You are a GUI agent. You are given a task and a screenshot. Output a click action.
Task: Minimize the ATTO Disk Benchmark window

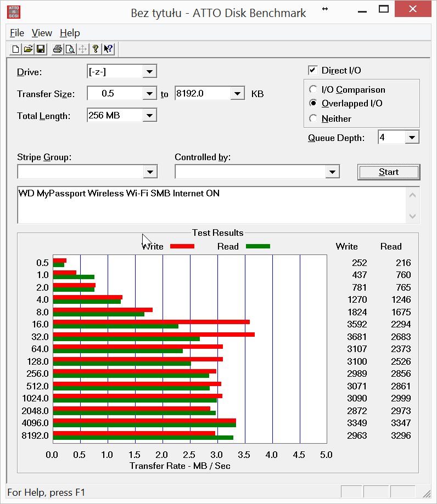pyautogui.click(x=362, y=10)
